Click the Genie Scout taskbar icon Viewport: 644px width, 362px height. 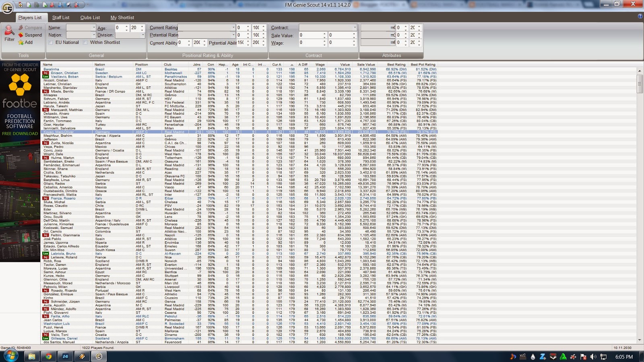tap(99, 356)
